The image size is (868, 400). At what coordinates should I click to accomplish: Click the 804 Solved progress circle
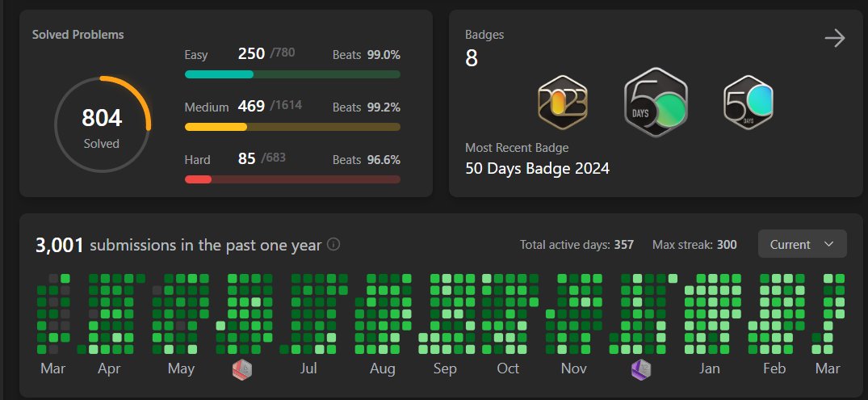click(103, 125)
